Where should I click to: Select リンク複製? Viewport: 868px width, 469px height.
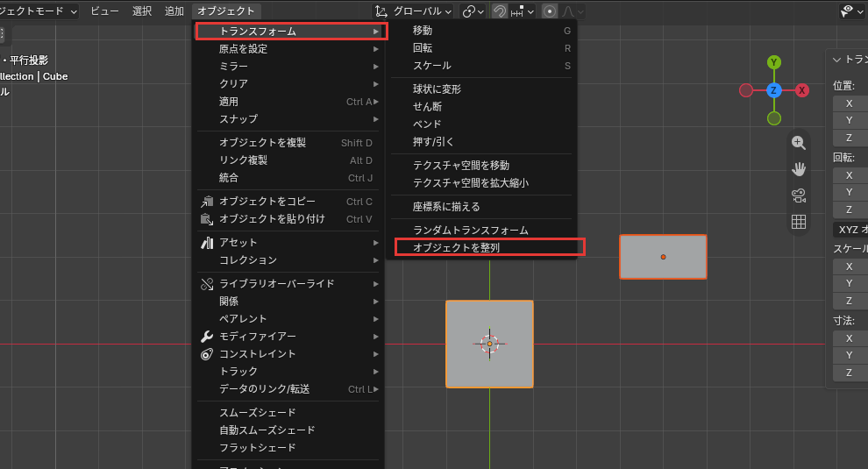(x=288, y=160)
